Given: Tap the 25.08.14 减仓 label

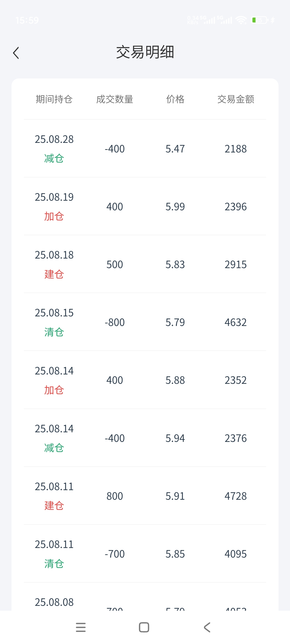Looking at the screenshot, I should pos(54,448).
